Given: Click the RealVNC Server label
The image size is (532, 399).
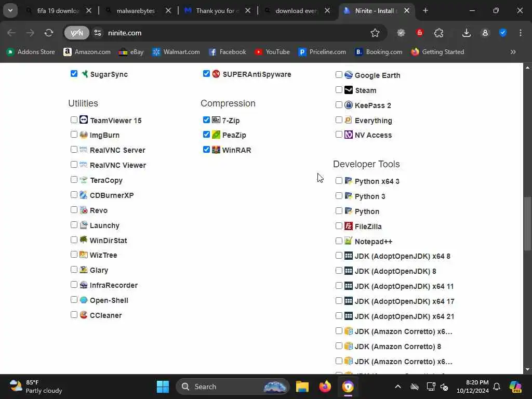Looking at the screenshot, I should [x=117, y=150].
